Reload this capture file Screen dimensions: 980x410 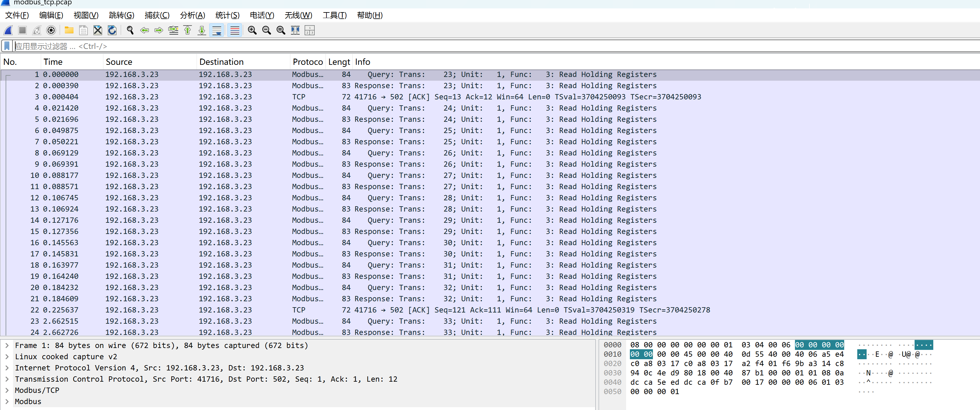pyautogui.click(x=112, y=31)
